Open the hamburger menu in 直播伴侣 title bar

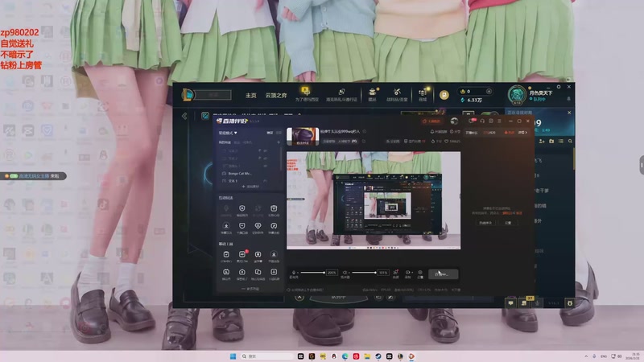pyautogui.click(x=499, y=121)
